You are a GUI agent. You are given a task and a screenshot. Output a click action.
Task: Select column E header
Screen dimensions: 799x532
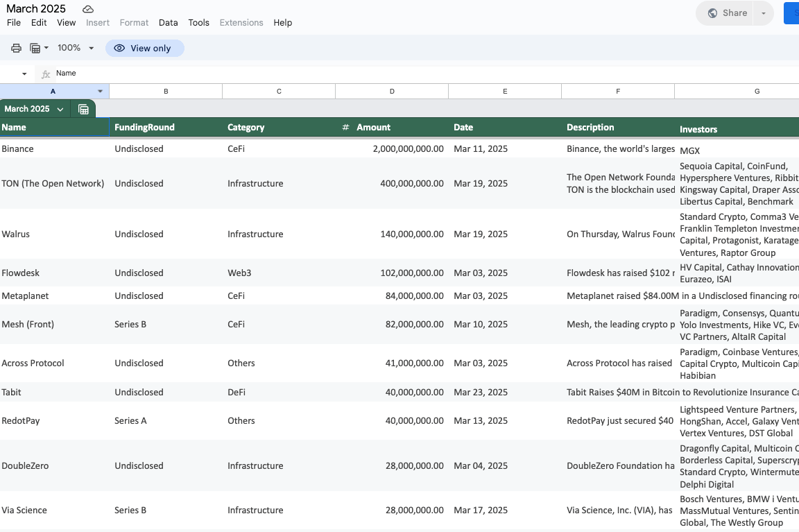pyautogui.click(x=505, y=92)
